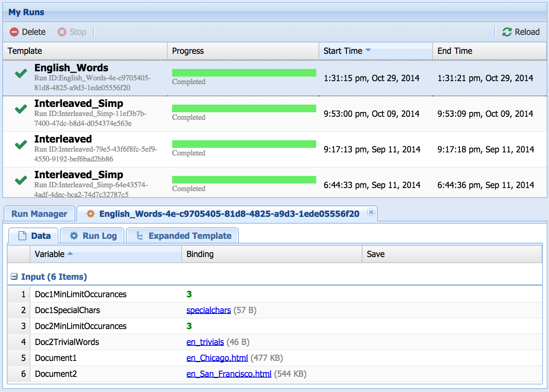549x392 pixels.
Task: Collapse the Input (6 Items) group
Action: (x=14, y=277)
